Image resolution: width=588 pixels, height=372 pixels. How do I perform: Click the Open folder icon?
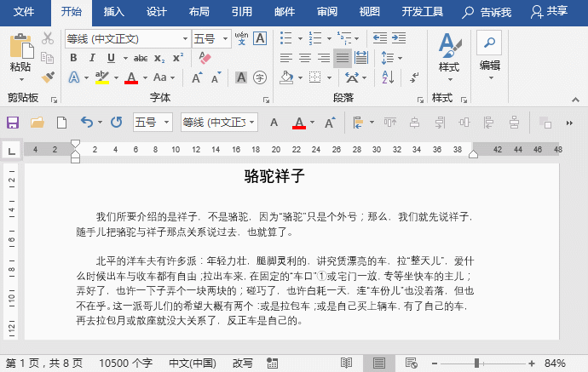tap(37, 123)
